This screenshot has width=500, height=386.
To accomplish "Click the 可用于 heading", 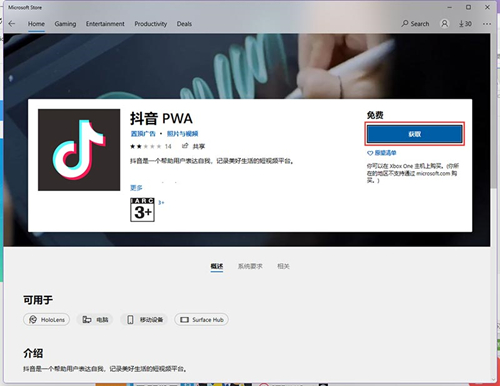I will 38,300.
